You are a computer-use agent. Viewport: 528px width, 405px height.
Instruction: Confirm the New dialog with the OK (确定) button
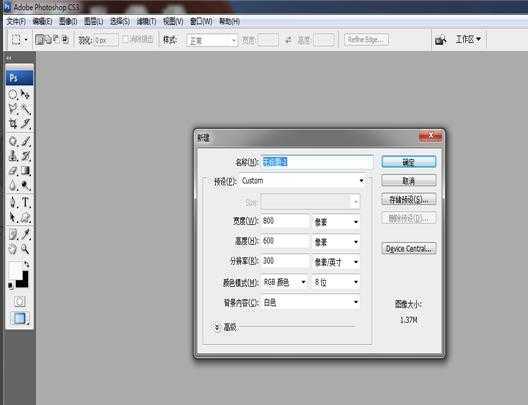pos(408,162)
